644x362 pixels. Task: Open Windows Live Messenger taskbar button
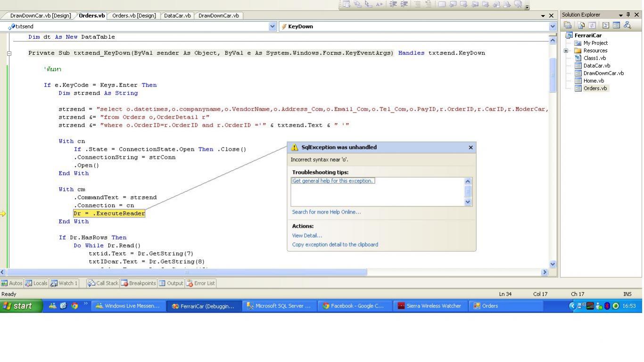tap(128, 306)
